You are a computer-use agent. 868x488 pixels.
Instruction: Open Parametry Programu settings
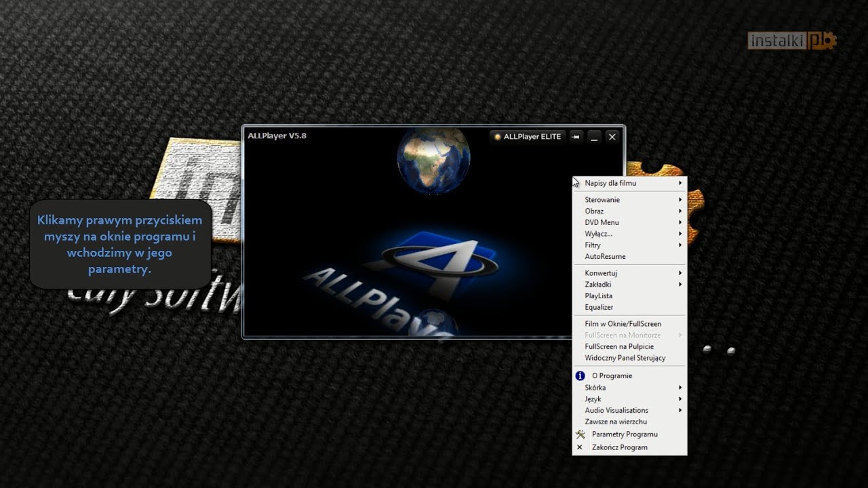click(629, 434)
